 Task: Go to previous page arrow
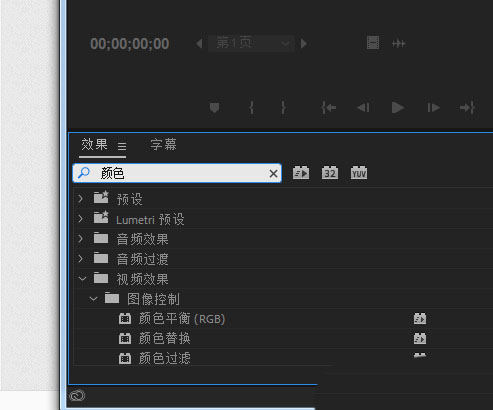pyautogui.click(x=199, y=43)
